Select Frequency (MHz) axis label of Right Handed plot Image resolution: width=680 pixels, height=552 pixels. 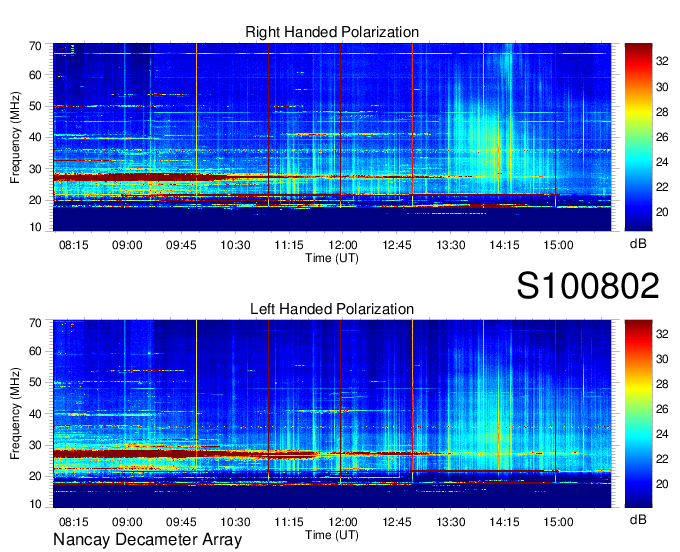pos(15,137)
